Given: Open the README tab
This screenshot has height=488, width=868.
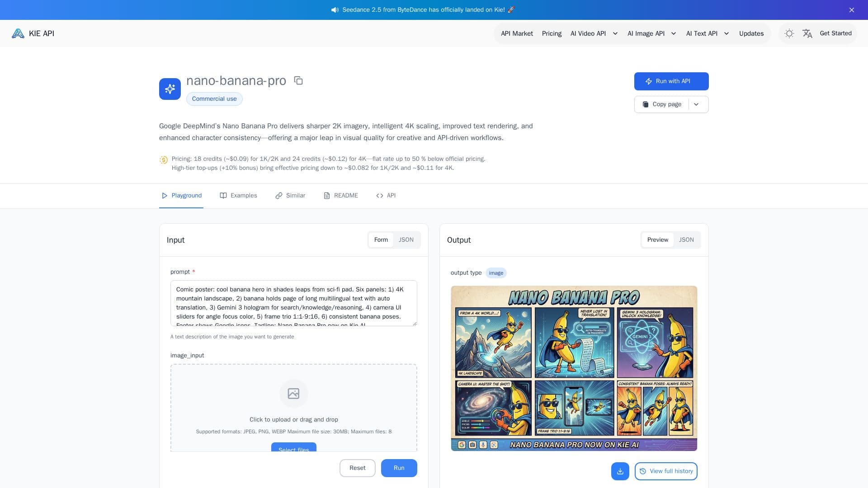Looking at the screenshot, I should point(341,196).
